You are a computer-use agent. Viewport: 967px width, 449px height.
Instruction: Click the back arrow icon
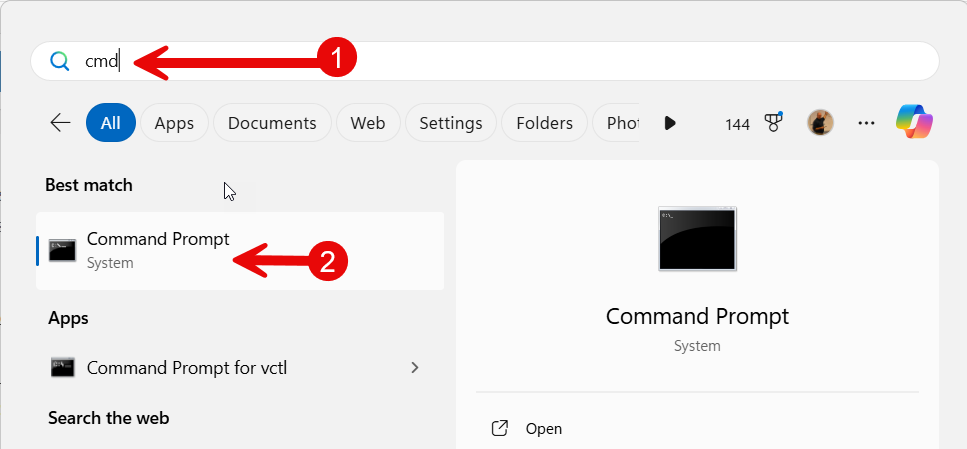(x=61, y=123)
